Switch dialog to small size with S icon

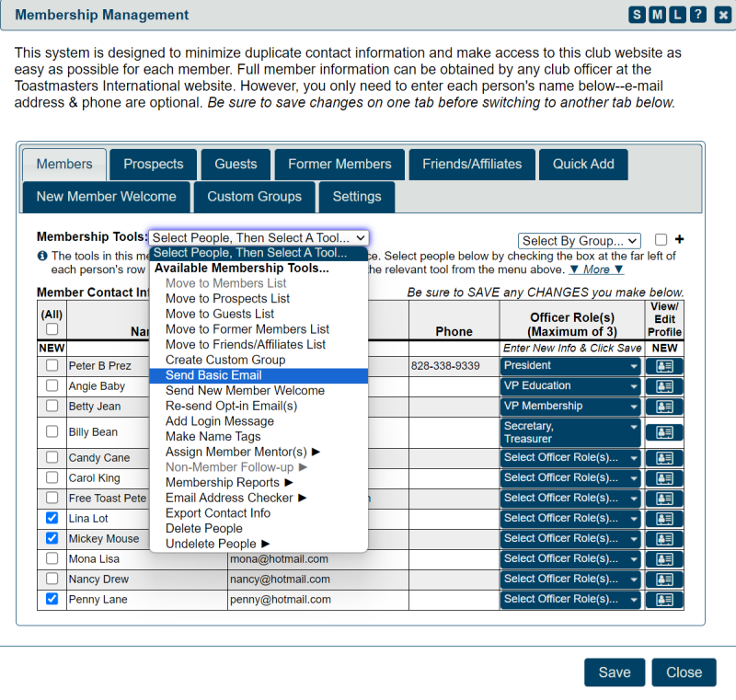(x=637, y=15)
